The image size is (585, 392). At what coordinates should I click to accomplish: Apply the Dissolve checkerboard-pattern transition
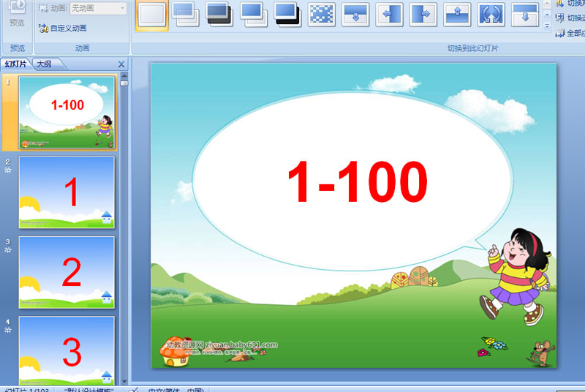coord(321,15)
